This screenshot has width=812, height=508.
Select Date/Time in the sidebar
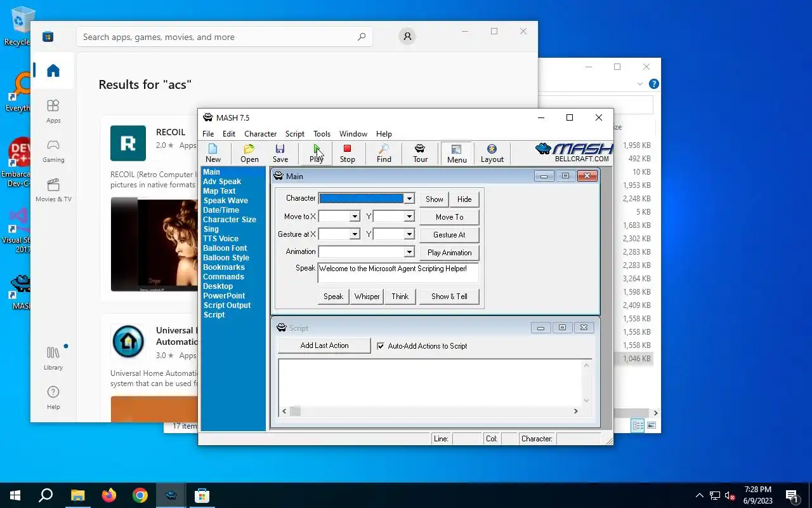[x=221, y=210]
